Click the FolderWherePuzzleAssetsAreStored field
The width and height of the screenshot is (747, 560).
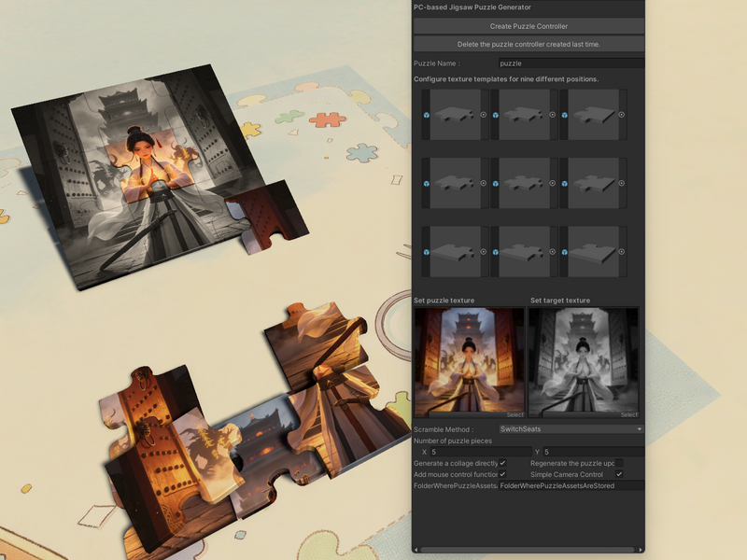point(571,485)
